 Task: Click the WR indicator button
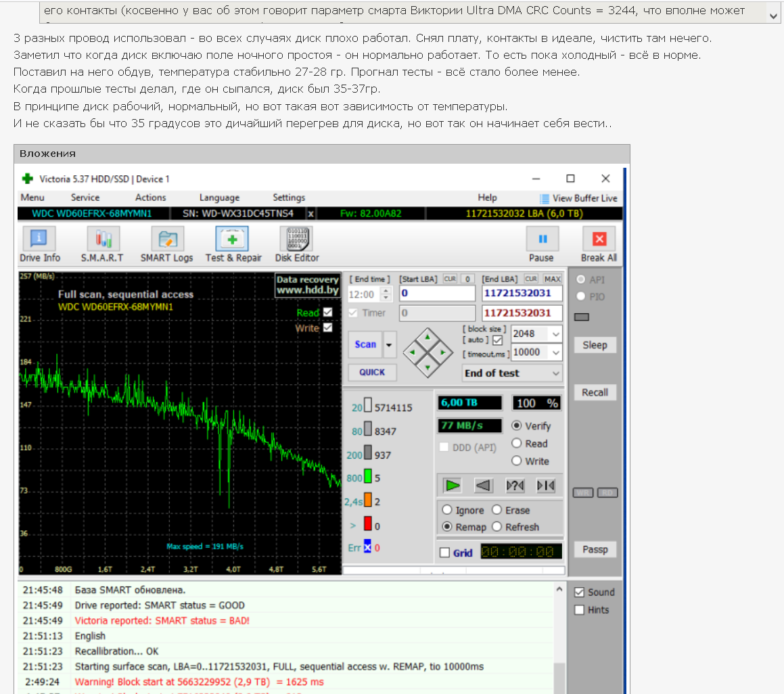click(583, 493)
